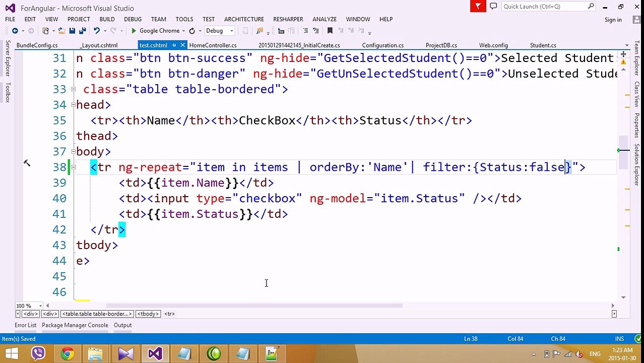Collapse the code region at line 38

pyautogui.click(x=73, y=167)
